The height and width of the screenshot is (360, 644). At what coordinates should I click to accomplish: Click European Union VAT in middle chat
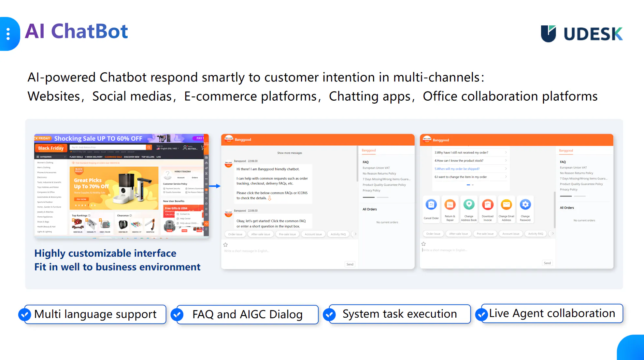pyautogui.click(x=376, y=168)
